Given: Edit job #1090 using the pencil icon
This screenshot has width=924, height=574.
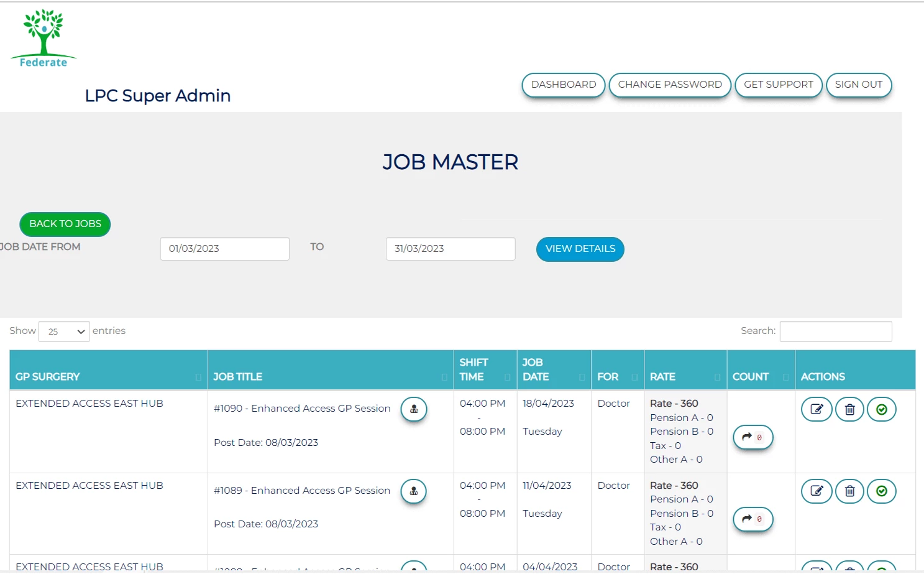Looking at the screenshot, I should pos(817,409).
